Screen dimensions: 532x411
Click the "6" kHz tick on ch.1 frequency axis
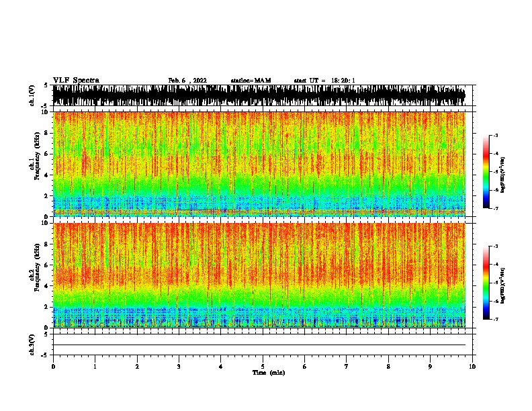coord(48,154)
